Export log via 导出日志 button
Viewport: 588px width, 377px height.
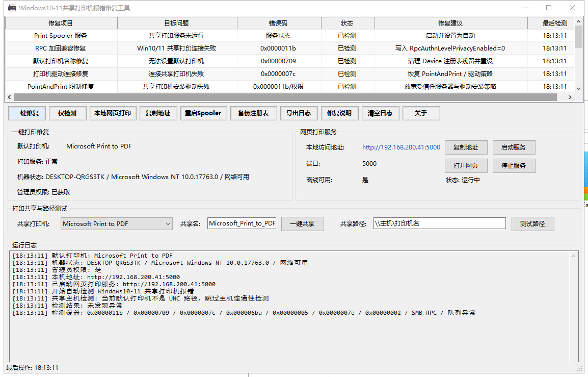click(x=299, y=113)
